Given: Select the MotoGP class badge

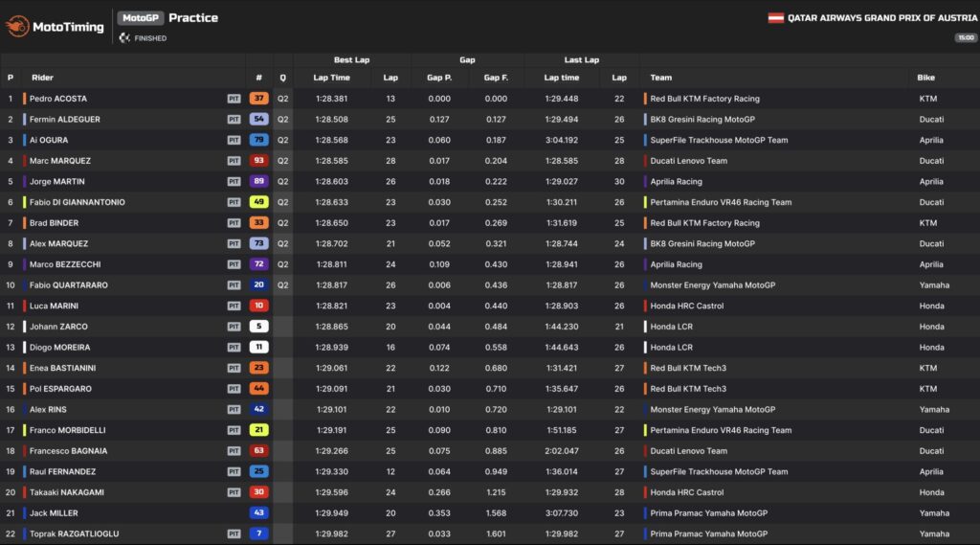Looking at the screenshot, I should point(140,18).
